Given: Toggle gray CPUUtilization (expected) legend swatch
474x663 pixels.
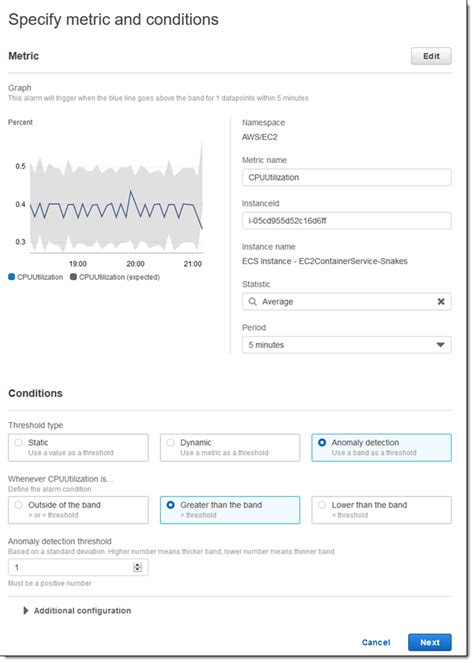Looking at the screenshot, I should point(73,277).
